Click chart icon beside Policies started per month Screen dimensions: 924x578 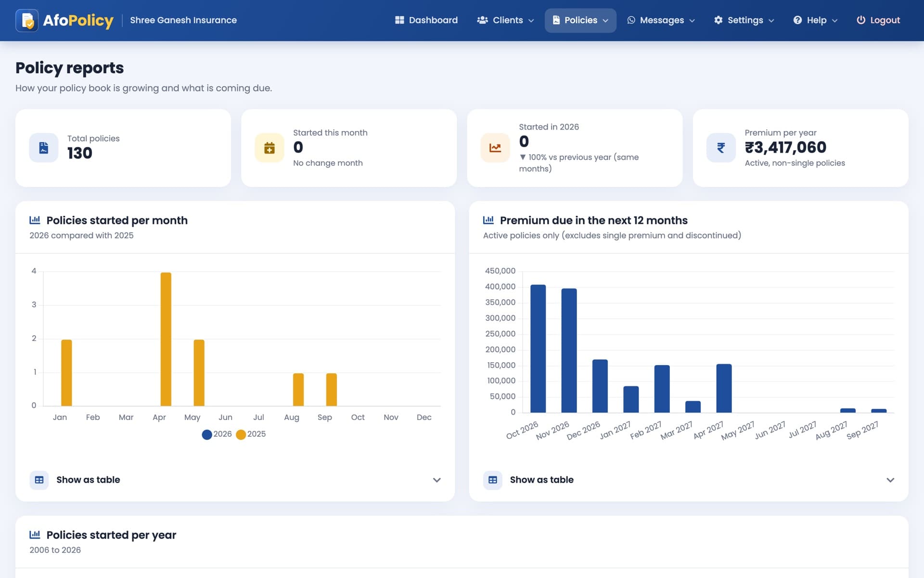[35, 220]
